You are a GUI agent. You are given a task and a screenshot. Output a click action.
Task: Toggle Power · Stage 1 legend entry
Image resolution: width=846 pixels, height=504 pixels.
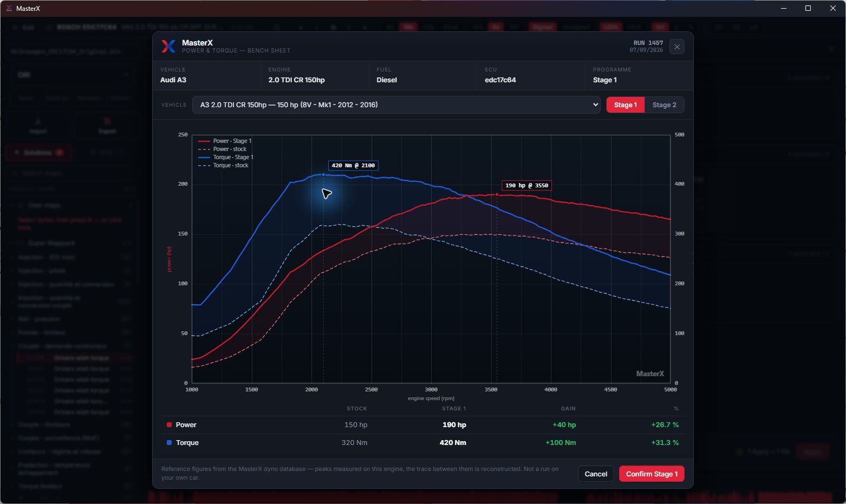point(225,141)
